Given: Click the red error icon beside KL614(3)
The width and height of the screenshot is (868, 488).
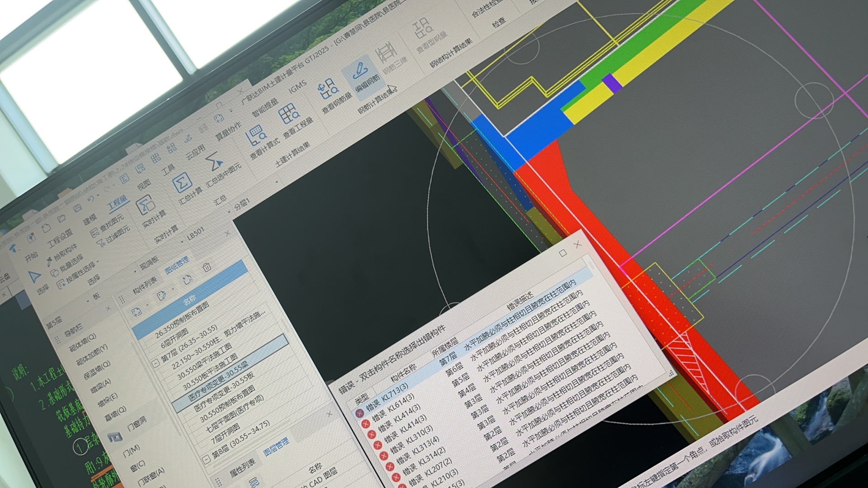Looking at the screenshot, I should [366, 424].
